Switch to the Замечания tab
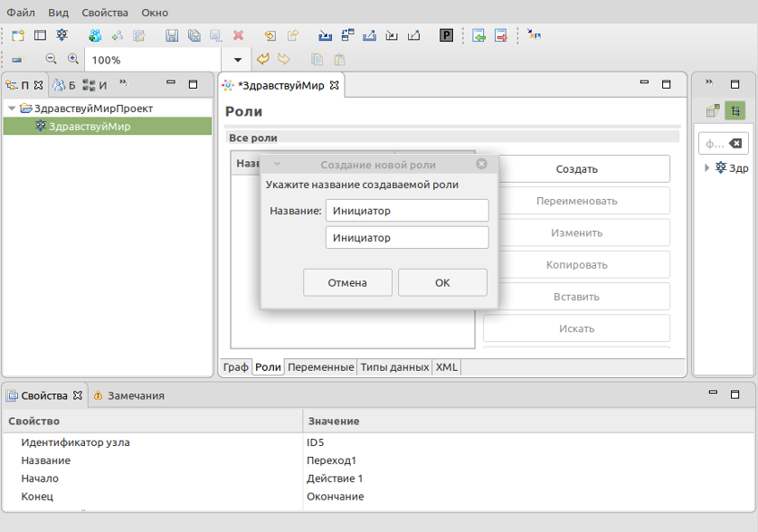This screenshot has height=532, width=758. tap(129, 395)
